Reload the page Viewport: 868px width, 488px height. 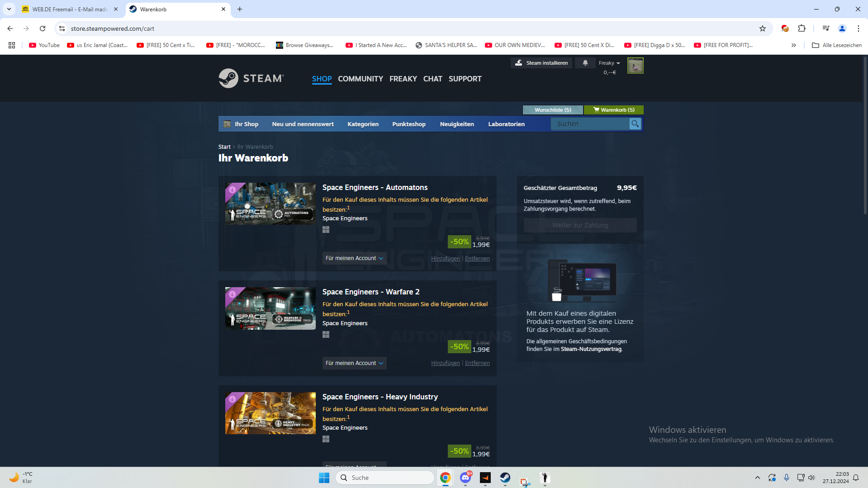coord(43,28)
